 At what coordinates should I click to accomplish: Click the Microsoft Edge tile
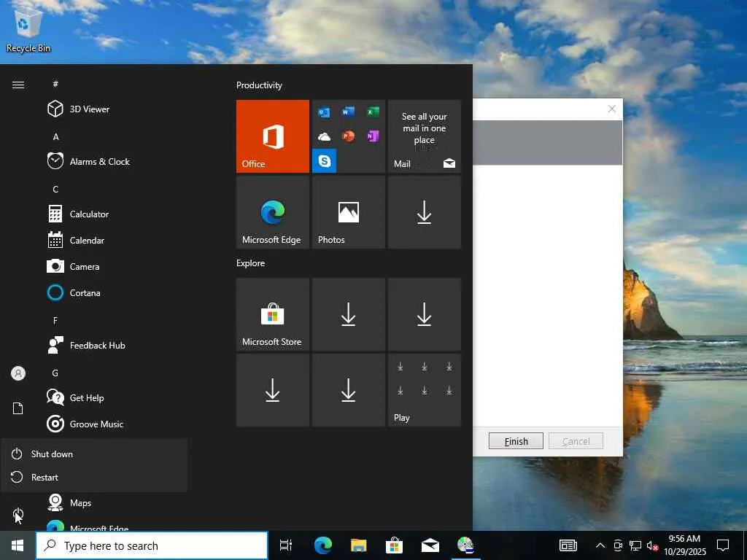click(273, 212)
